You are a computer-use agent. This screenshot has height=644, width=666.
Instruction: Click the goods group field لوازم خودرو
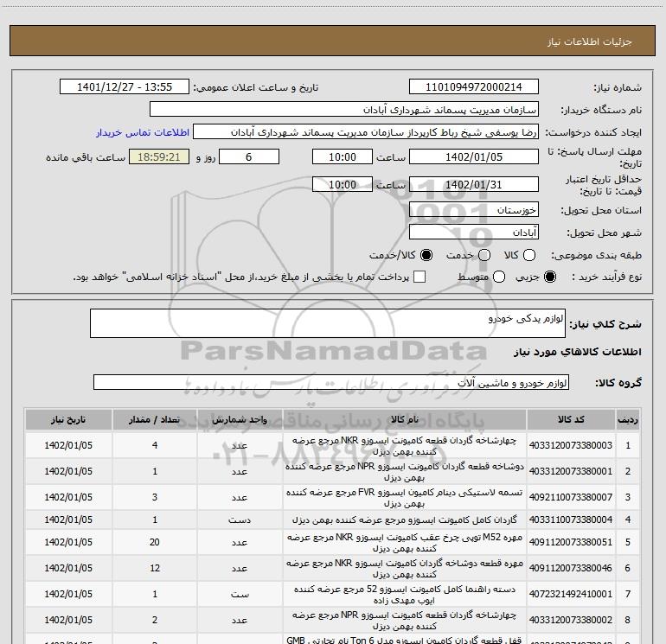coord(331,382)
